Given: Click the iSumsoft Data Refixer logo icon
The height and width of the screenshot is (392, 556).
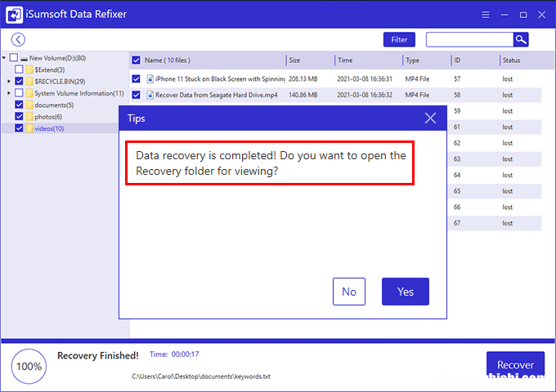Looking at the screenshot, I should click(14, 15).
